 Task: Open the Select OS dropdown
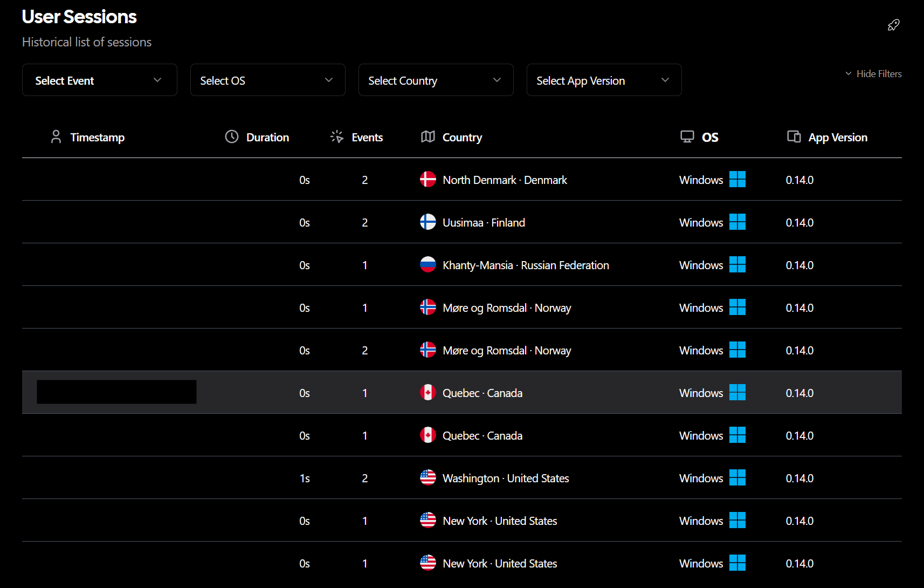pos(267,80)
